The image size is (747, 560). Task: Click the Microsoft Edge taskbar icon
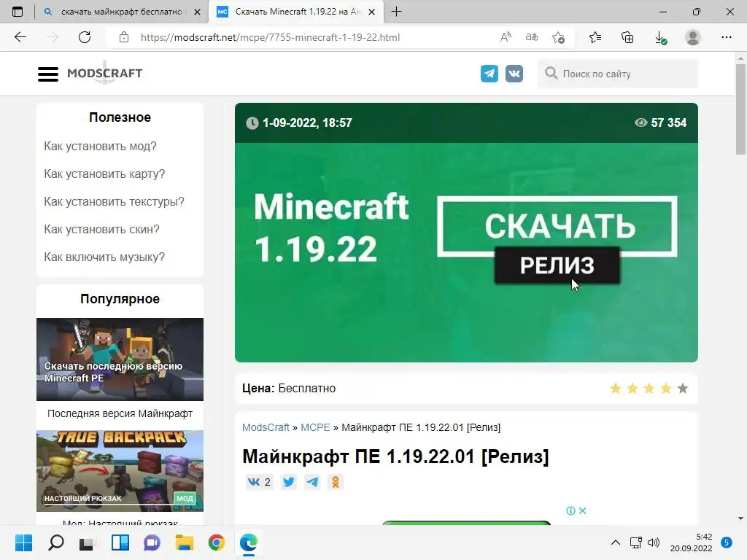click(x=248, y=542)
